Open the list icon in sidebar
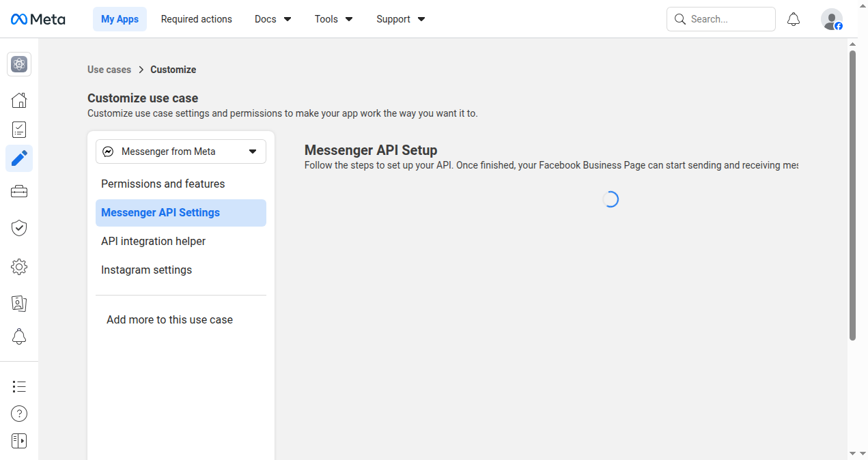 pyautogui.click(x=19, y=387)
